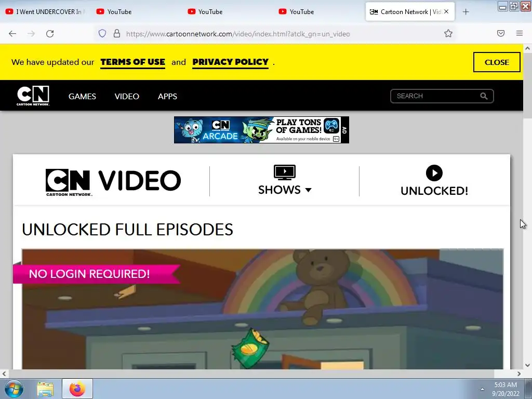Viewport: 532px width, 399px height.
Task: Click the Save to Pocket icon
Action: point(501,33)
